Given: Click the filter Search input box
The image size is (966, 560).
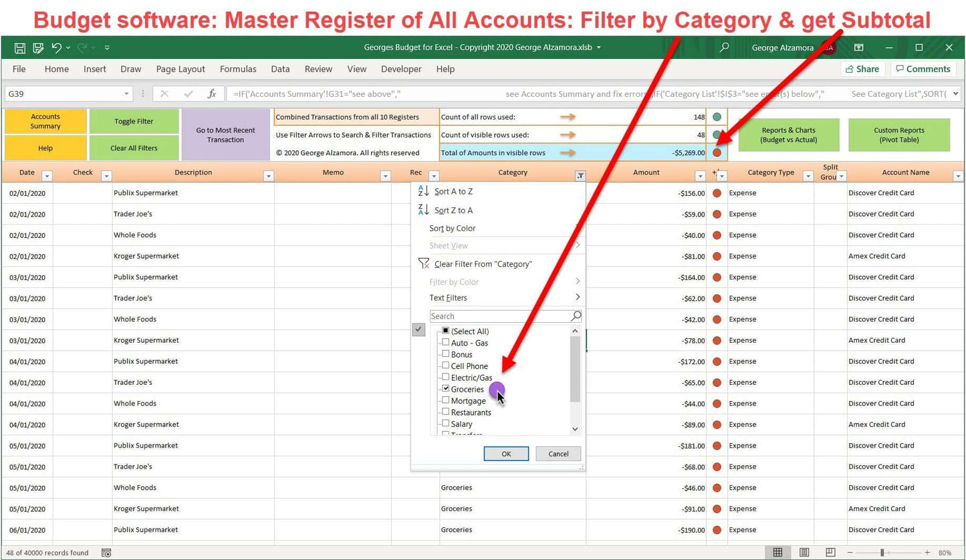Looking at the screenshot, I should coord(499,316).
